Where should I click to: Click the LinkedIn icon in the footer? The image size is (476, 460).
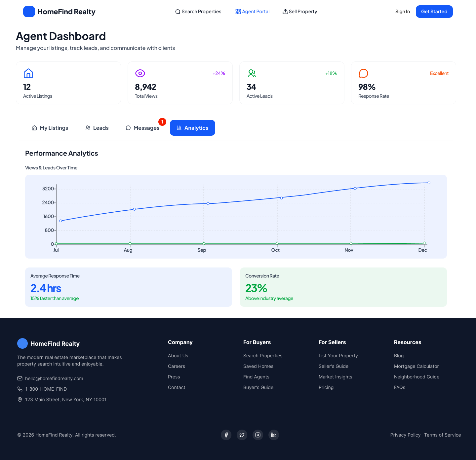pos(274,435)
